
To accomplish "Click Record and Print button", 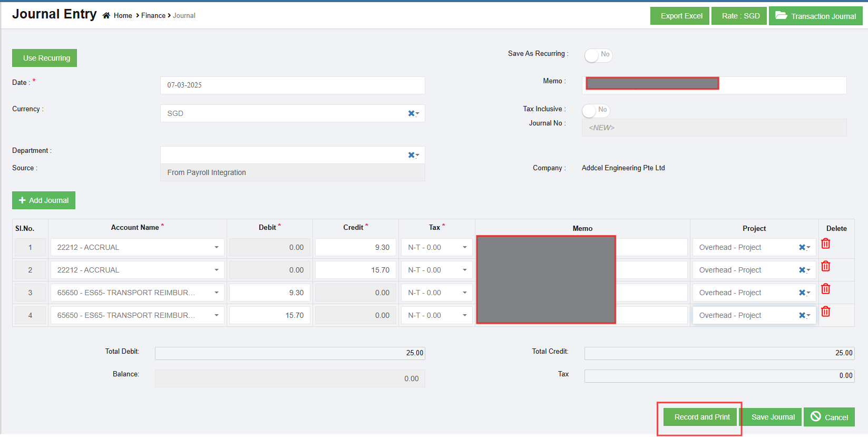I will tap(702, 417).
